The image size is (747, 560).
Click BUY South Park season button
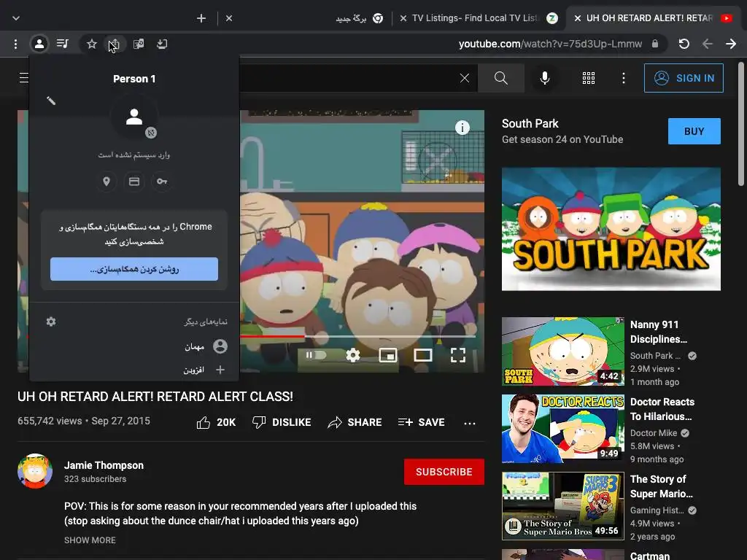694,131
